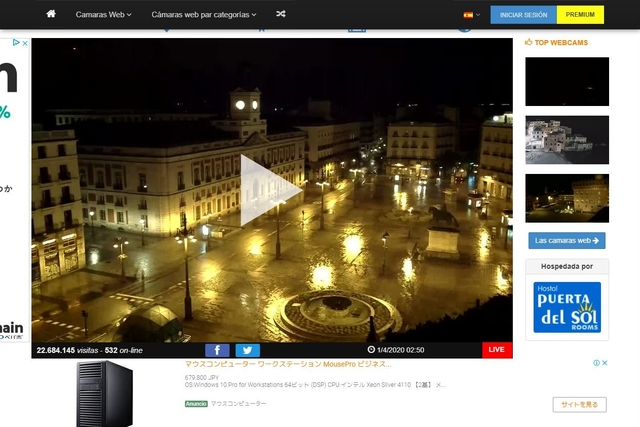This screenshot has height=427, width=640.
Task: Click the Las camaras web button
Action: (567, 241)
